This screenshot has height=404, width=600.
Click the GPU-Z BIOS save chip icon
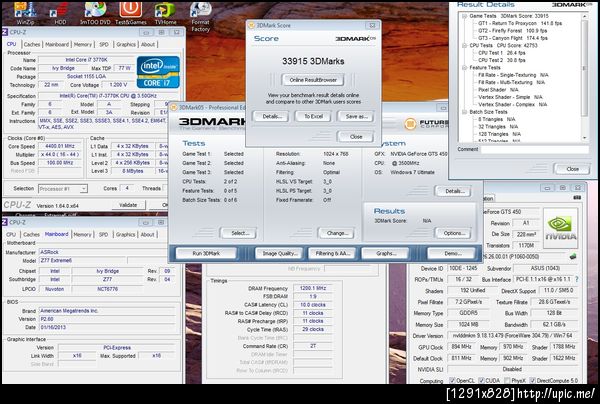(573, 256)
